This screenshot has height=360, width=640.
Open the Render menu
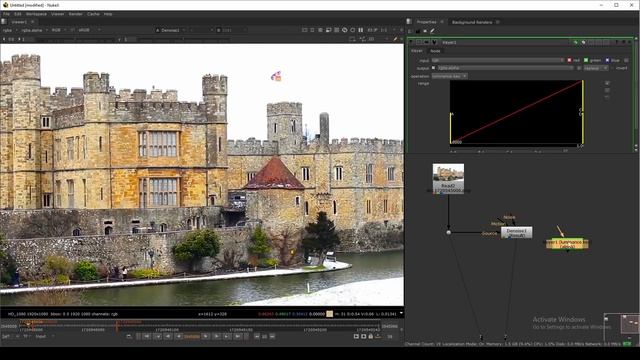point(76,14)
